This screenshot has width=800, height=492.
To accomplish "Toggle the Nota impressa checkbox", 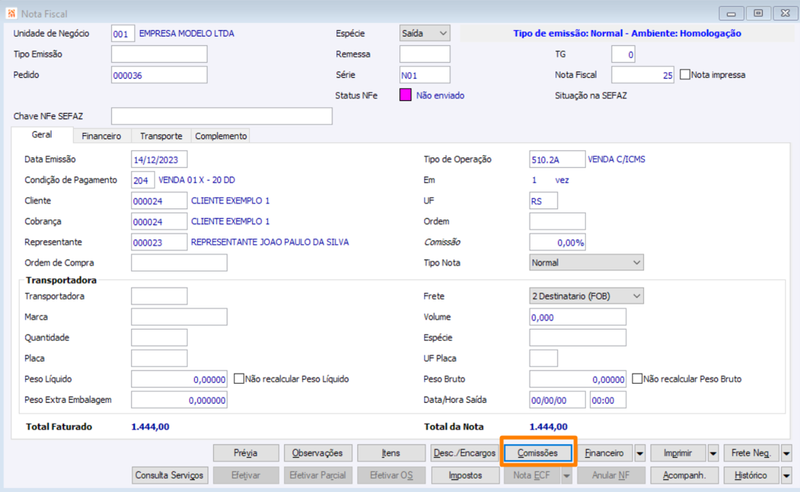I will point(685,75).
